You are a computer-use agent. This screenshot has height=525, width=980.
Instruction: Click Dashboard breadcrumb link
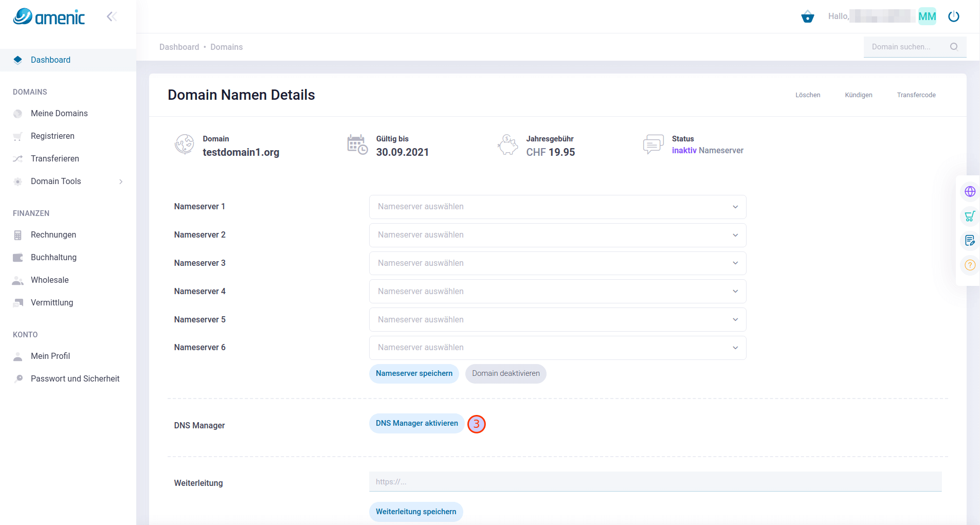click(x=179, y=47)
